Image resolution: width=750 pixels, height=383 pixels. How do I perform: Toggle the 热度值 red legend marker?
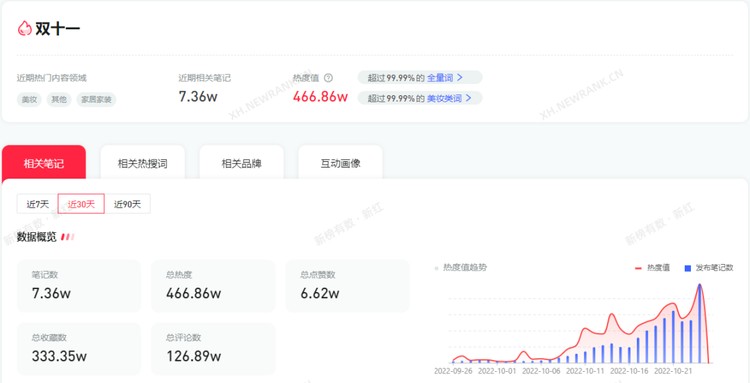[x=638, y=268]
